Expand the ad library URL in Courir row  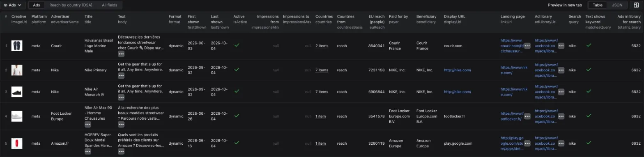click(561, 46)
